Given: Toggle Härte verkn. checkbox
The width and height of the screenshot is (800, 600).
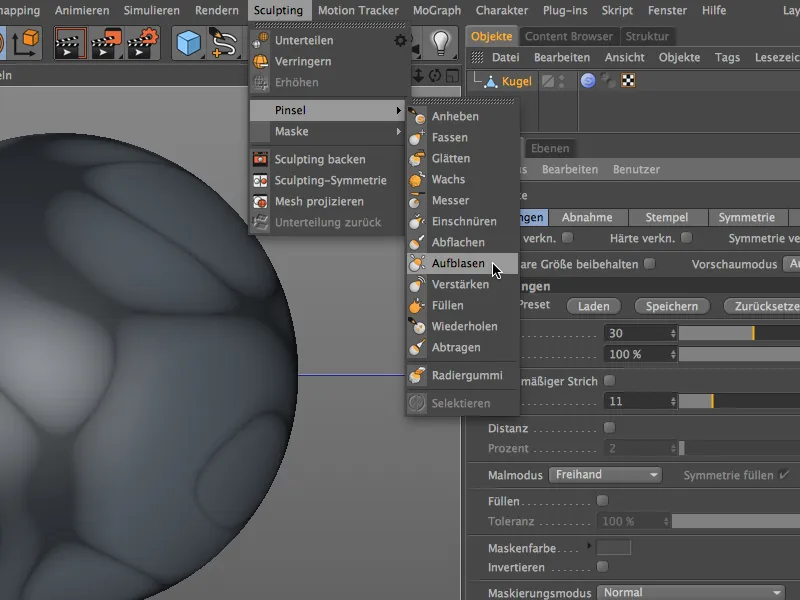Looking at the screenshot, I should [x=686, y=238].
